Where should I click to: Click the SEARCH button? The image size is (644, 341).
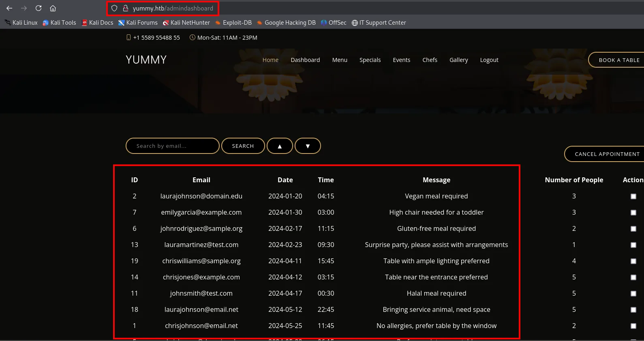[243, 146]
